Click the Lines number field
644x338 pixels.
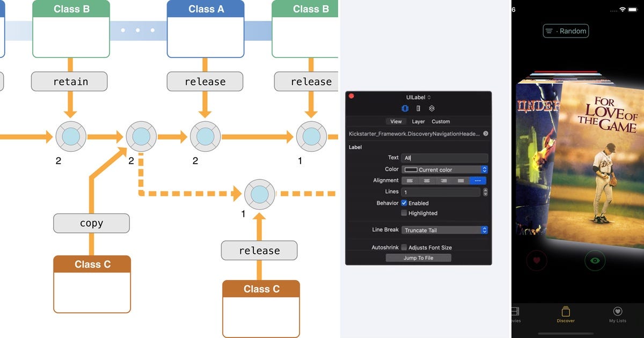coord(441,192)
